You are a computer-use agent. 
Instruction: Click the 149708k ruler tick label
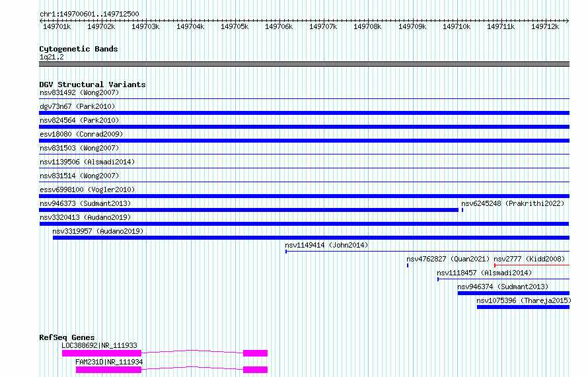[x=367, y=26]
